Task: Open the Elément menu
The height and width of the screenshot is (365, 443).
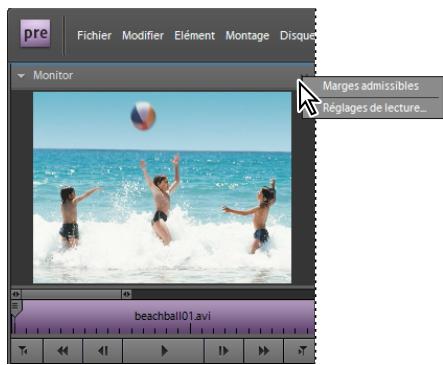Action: pyautogui.click(x=195, y=35)
